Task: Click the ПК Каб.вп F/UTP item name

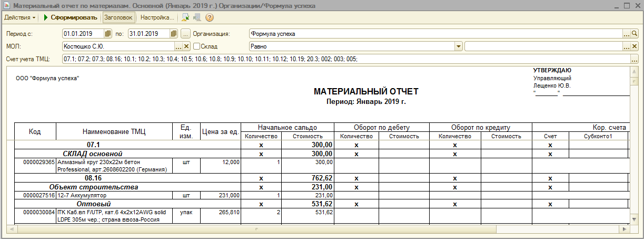Action: tap(114, 216)
